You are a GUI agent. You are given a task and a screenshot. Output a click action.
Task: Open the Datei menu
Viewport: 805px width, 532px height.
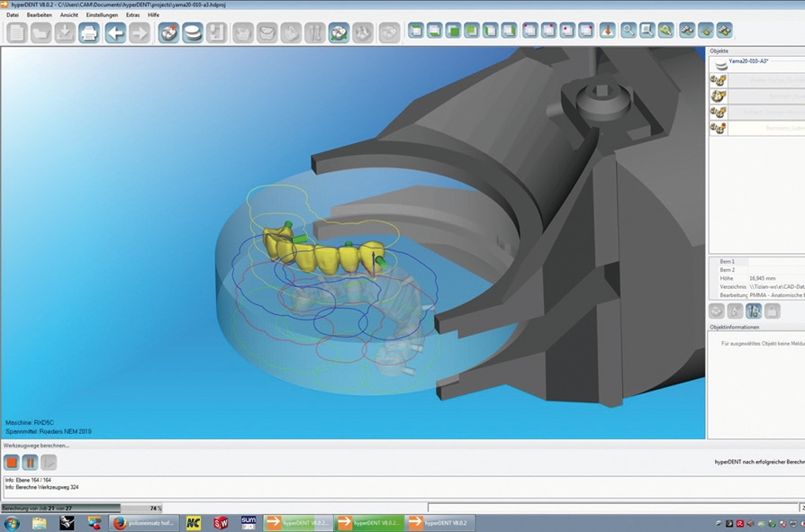12,15
